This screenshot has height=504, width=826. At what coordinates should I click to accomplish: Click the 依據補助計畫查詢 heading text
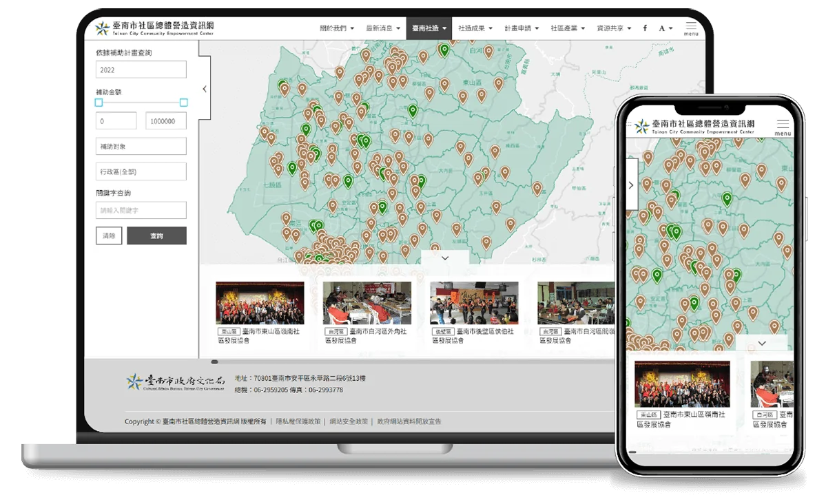[x=124, y=52]
